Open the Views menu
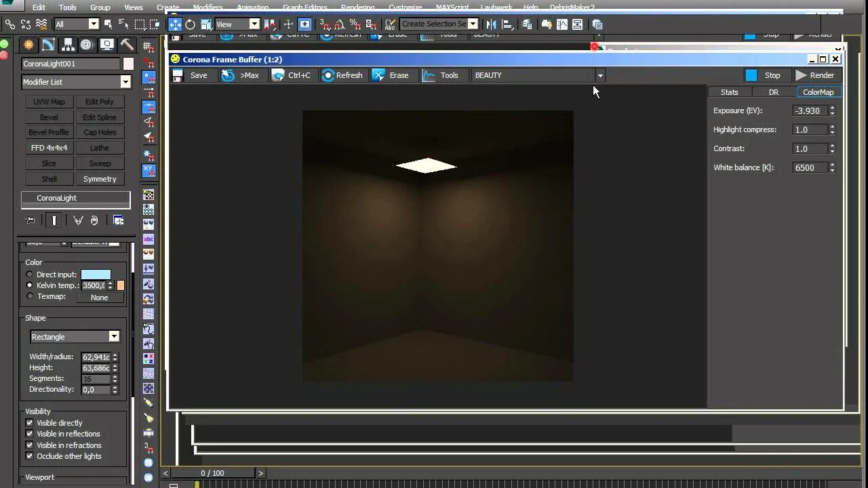This screenshot has height=488, width=868. [133, 7]
